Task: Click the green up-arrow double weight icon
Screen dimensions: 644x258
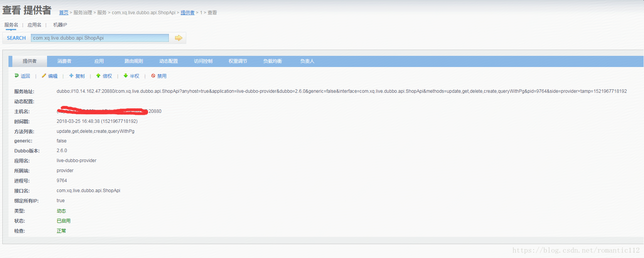Action: pos(98,76)
